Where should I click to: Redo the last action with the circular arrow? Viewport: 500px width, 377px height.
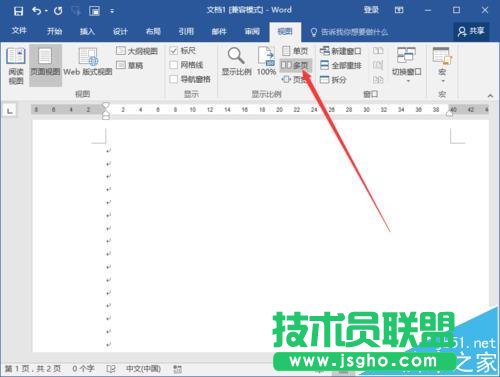point(58,11)
